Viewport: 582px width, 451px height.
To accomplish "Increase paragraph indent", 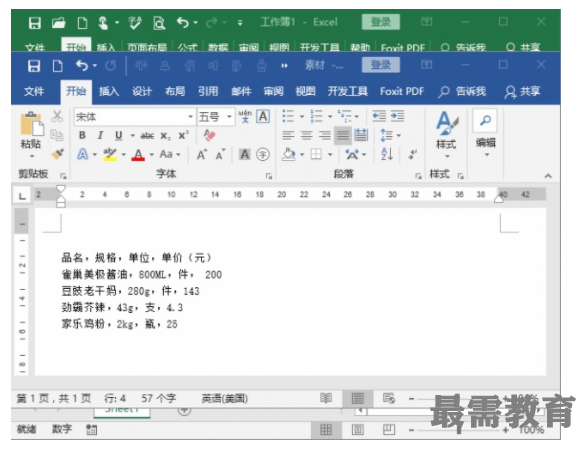I will coord(398,116).
